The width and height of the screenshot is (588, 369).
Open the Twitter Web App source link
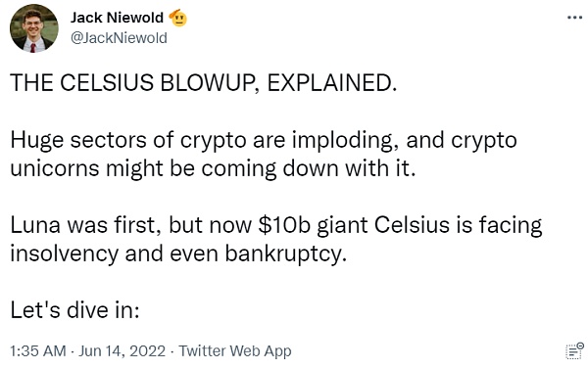click(235, 351)
